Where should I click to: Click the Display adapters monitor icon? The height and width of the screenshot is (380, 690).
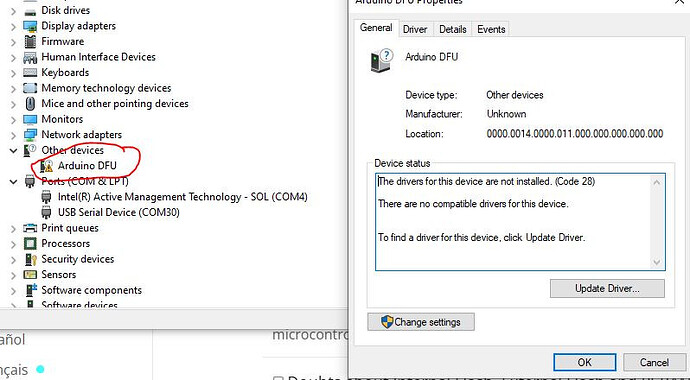[x=30, y=26]
